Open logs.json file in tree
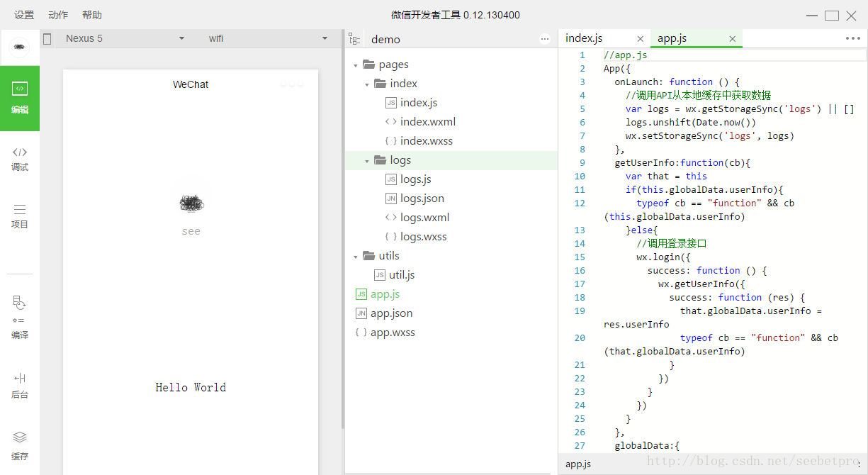The image size is (868, 475). 415,199
